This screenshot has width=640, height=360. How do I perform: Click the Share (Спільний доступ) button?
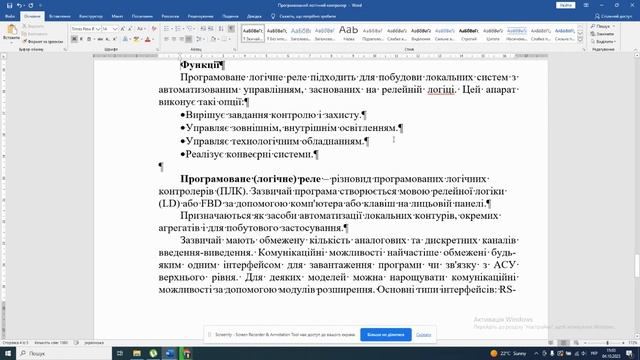coord(613,16)
